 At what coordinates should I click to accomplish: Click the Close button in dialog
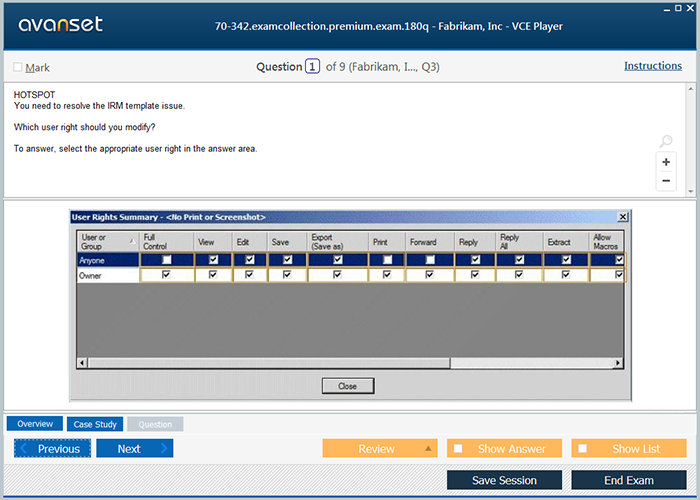(348, 386)
